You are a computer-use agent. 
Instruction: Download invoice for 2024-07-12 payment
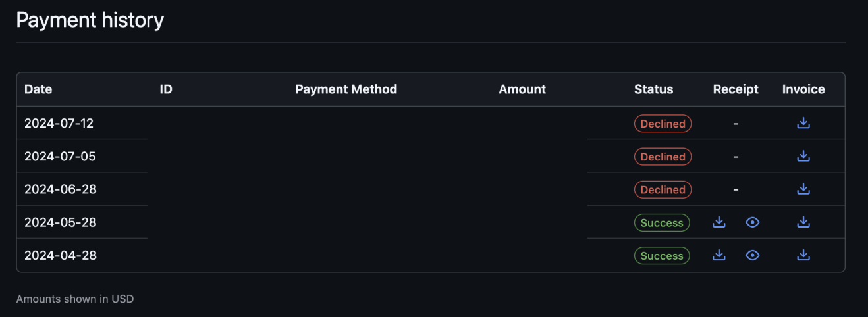pyautogui.click(x=803, y=123)
